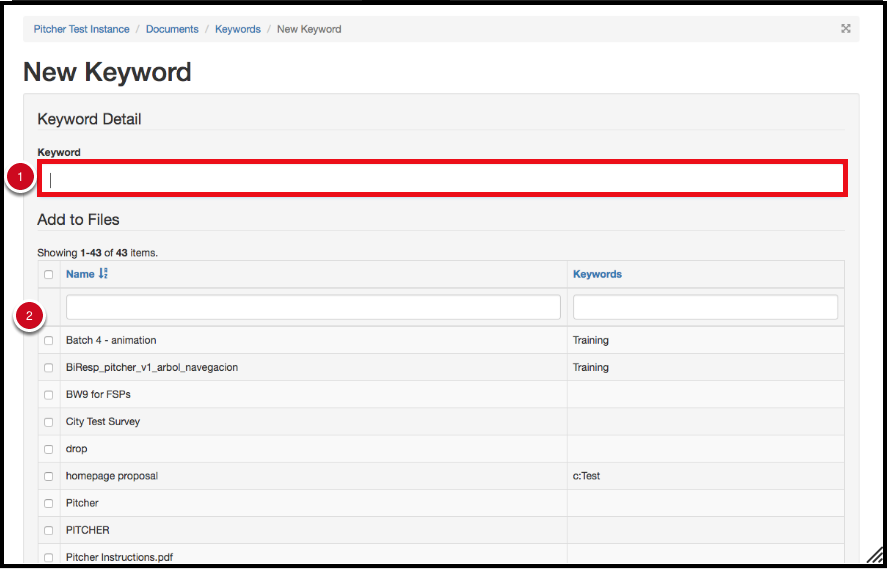The image size is (887, 569).
Task: Focus the Keyword text input field
Action: 442,179
